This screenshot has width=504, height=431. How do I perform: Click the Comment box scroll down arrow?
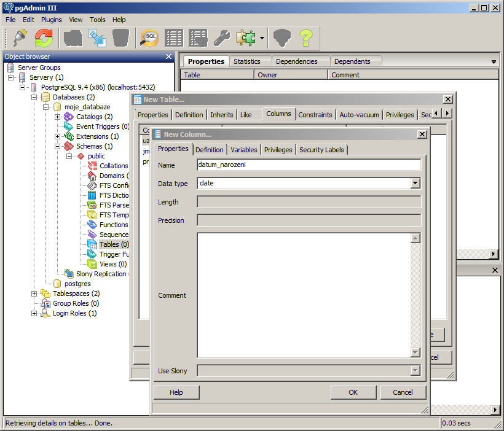pos(415,352)
